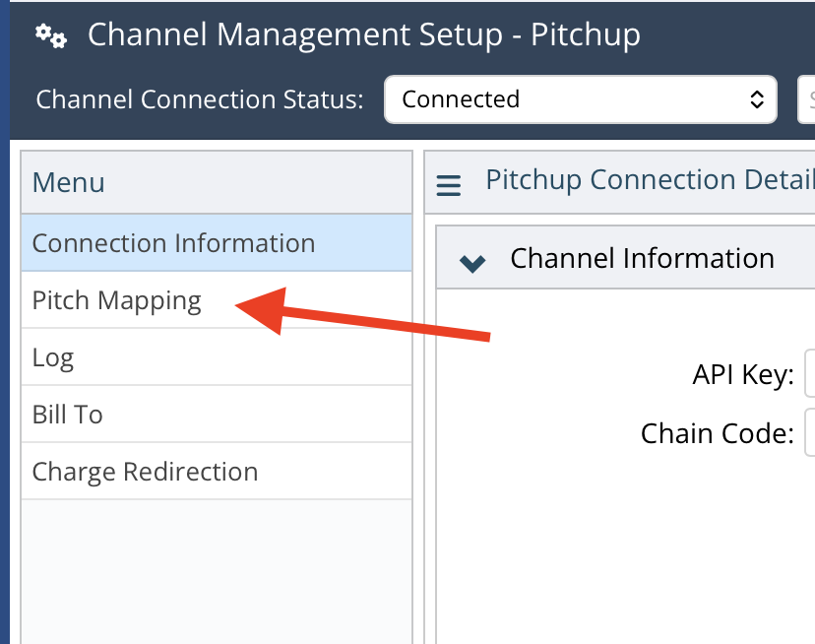Viewport: 815px width, 644px height.
Task: Click the Channel Information section title
Action: [x=642, y=258]
